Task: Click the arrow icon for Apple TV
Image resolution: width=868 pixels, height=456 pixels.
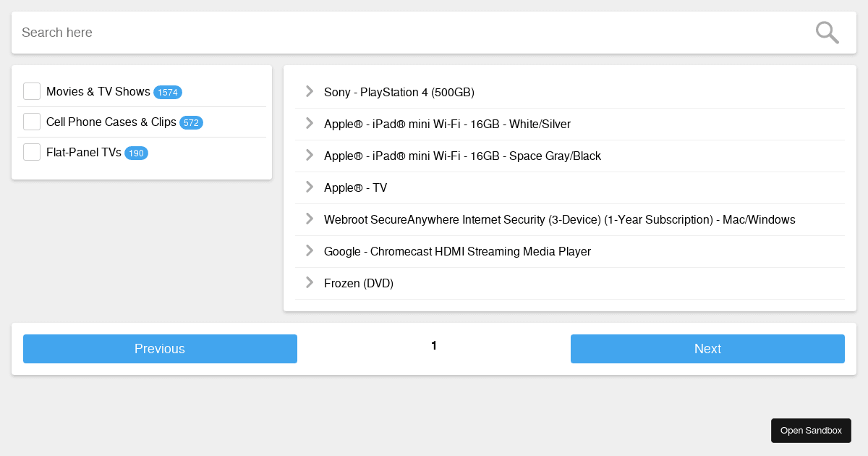Action: click(x=309, y=187)
